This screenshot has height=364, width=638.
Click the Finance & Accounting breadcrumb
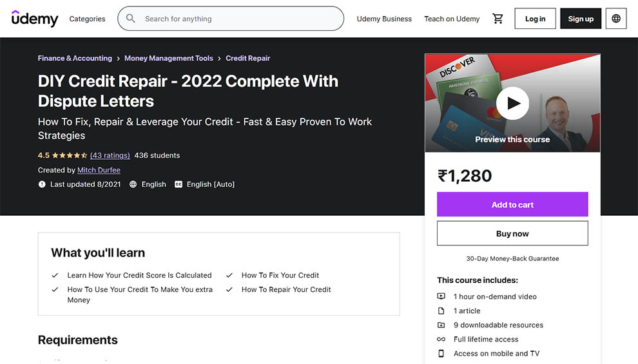[75, 58]
